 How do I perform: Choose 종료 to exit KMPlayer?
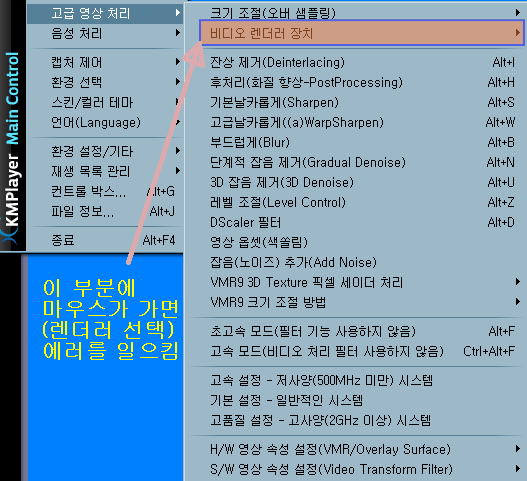pos(105,240)
